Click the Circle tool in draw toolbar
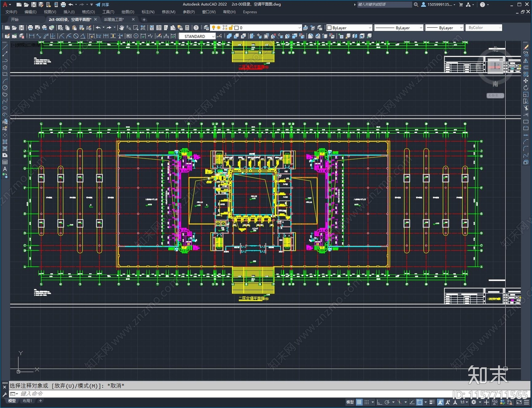The width and height of the screenshot is (532, 408). pyautogui.click(x=5, y=88)
